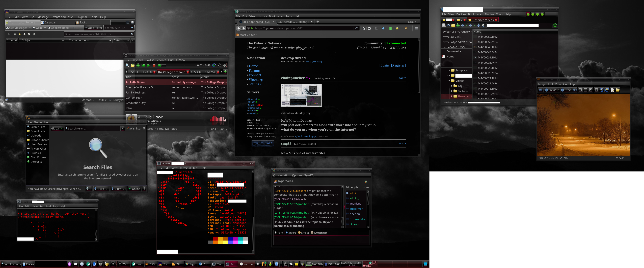644x268 pixels.
Task: Open the browser hamburger menu
Action: [x=416, y=28]
